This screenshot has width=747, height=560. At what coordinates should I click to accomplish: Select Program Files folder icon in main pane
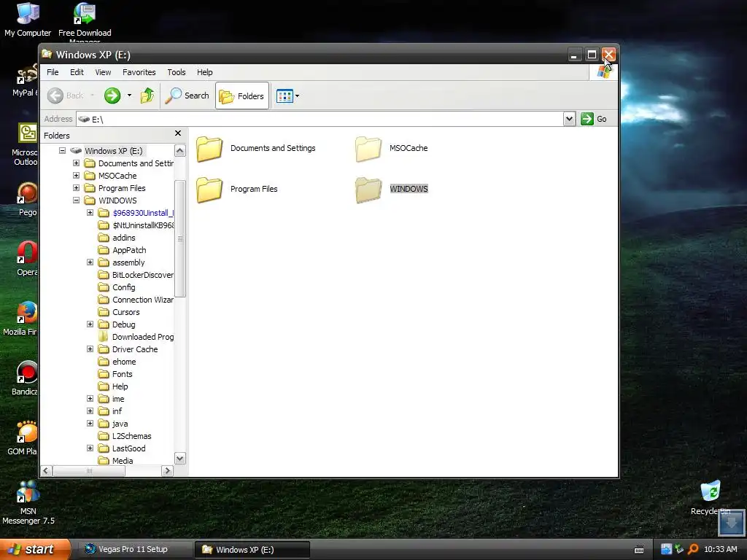pos(209,190)
